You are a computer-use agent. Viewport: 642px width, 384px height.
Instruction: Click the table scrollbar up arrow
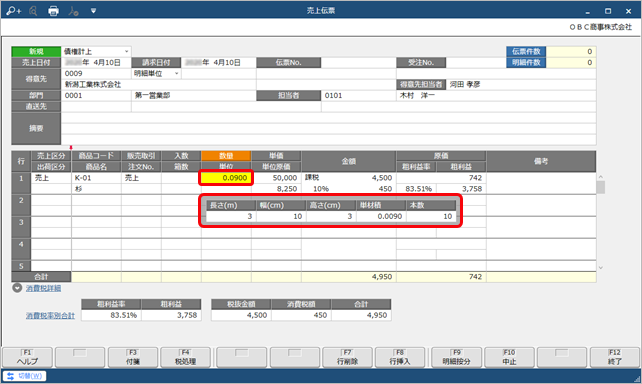[601, 177]
